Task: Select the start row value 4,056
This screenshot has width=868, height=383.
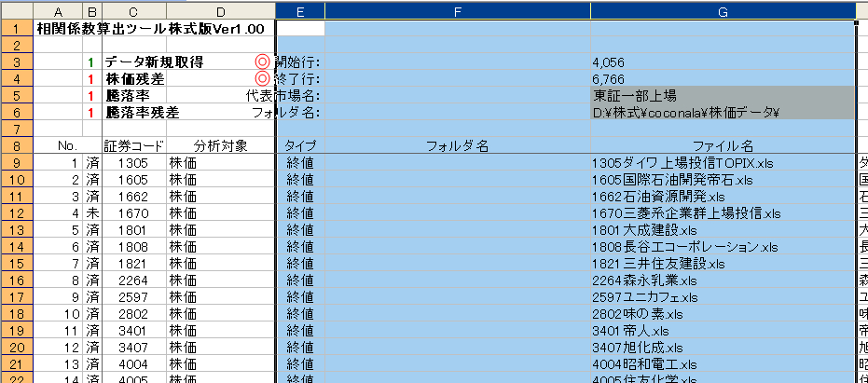Action: coord(608,62)
